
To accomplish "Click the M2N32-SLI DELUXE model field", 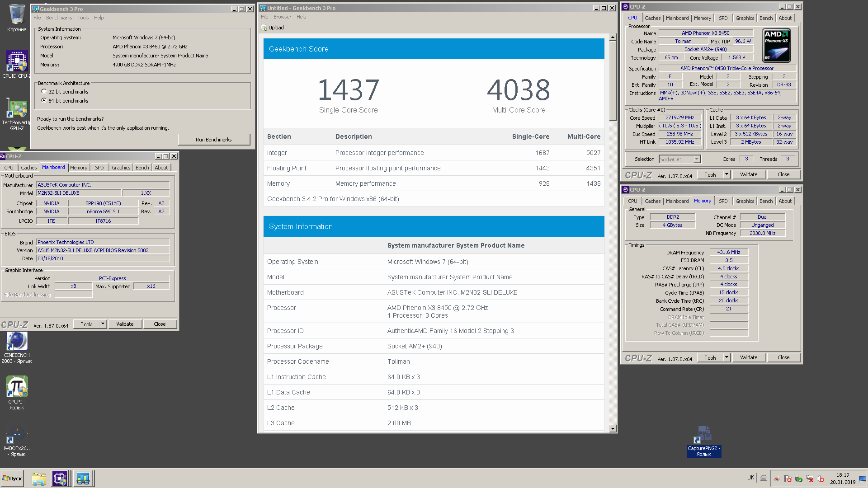I will tap(79, 193).
